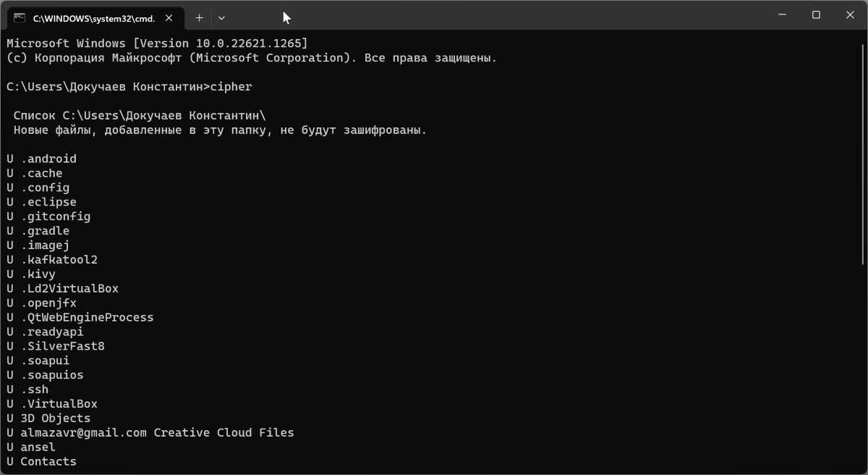Viewport: 868px width, 475px height.
Task: Click the typed cipher command text
Action: (x=231, y=87)
